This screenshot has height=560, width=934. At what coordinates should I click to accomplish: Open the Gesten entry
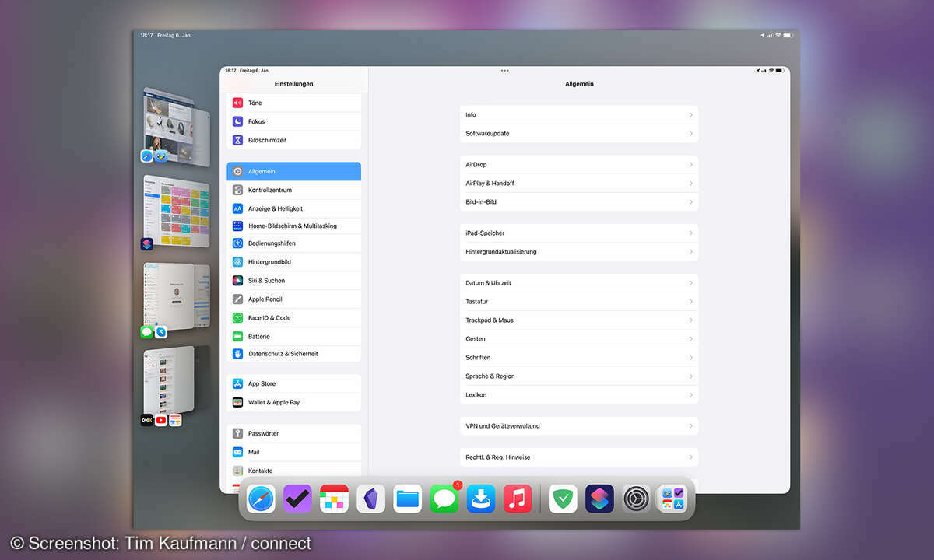(579, 339)
